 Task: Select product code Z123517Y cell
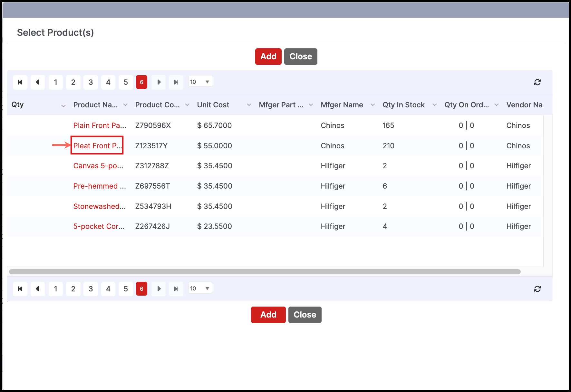pos(151,146)
